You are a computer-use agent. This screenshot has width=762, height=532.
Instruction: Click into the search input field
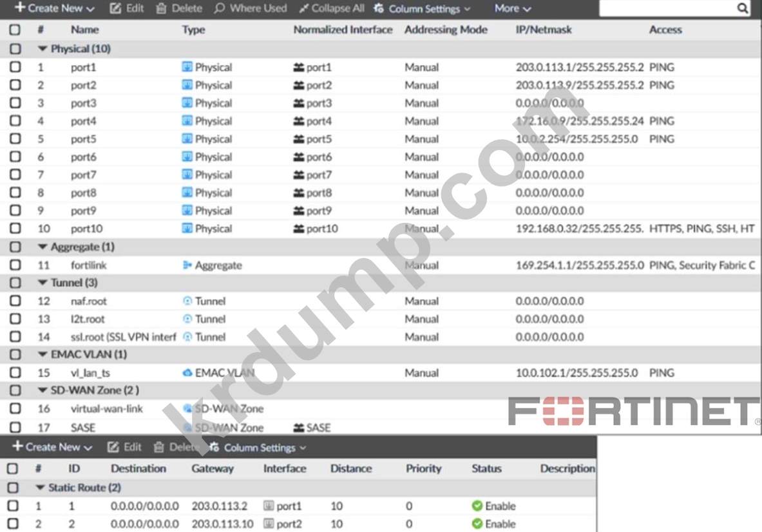click(x=667, y=8)
